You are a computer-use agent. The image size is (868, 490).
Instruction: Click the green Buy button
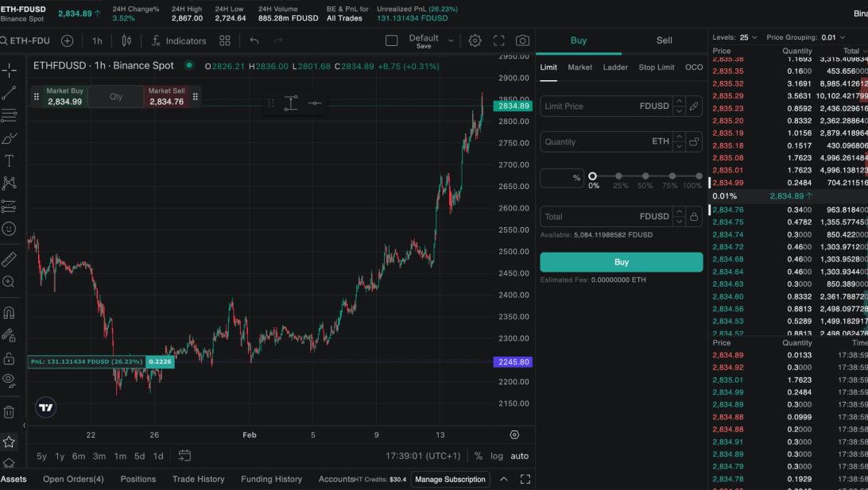coord(621,262)
